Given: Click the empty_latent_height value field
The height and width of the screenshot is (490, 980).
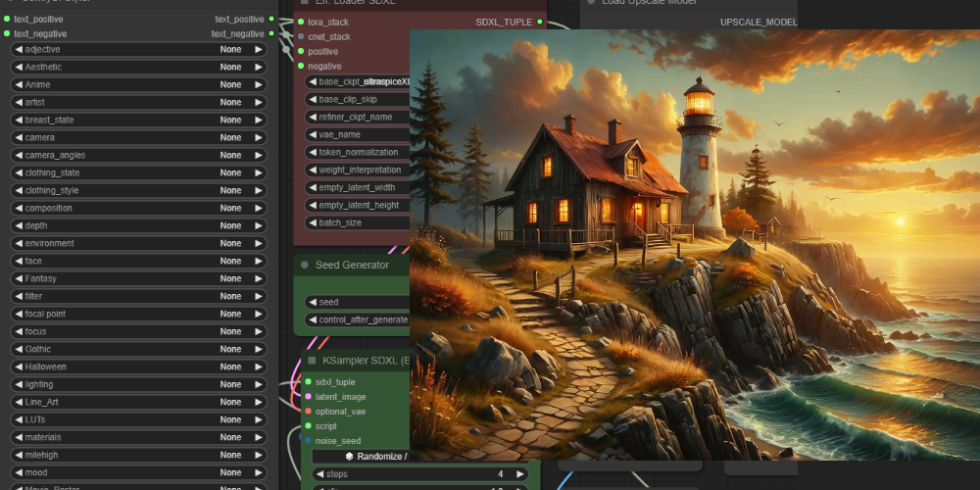Looking at the screenshot, I should [358, 205].
